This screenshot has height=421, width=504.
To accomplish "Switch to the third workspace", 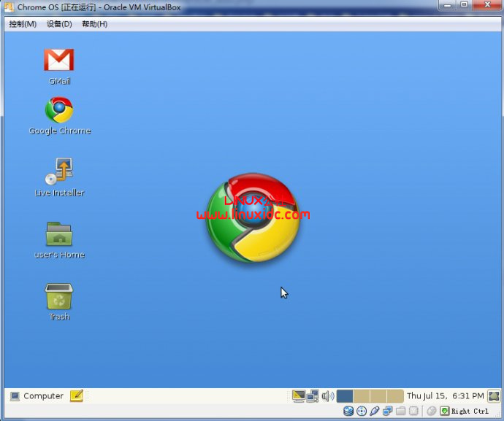I will tap(378, 396).
